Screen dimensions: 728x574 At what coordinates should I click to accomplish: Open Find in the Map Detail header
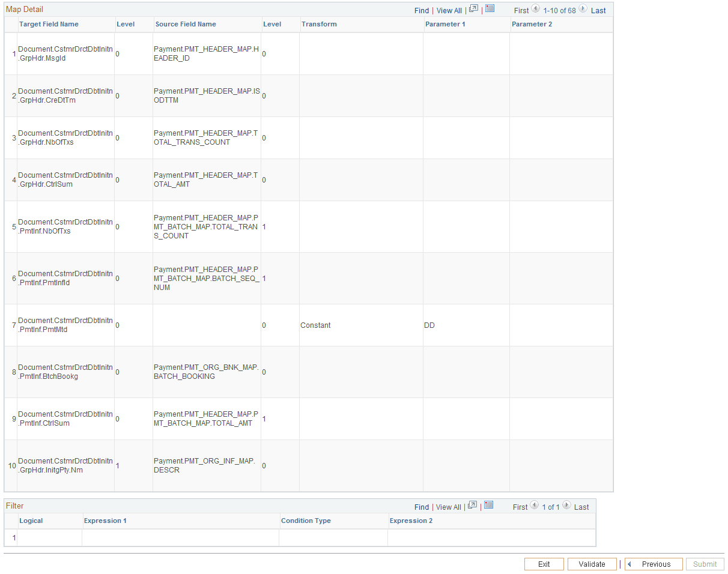422,10
